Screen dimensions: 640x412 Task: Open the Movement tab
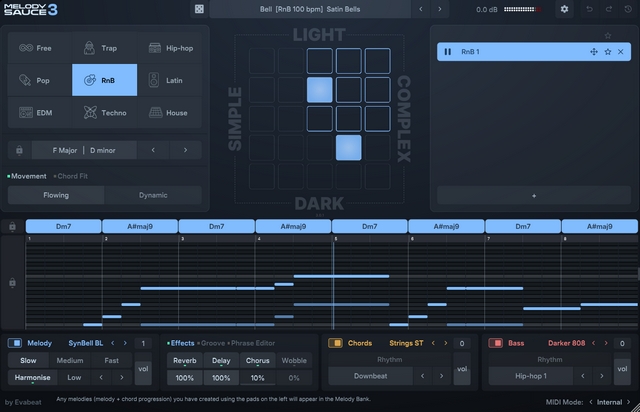pyautogui.click(x=29, y=176)
